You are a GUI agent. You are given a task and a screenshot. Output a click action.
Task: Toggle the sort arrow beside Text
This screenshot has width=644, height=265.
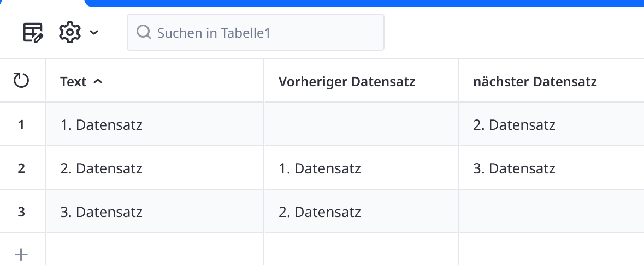[x=98, y=81]
